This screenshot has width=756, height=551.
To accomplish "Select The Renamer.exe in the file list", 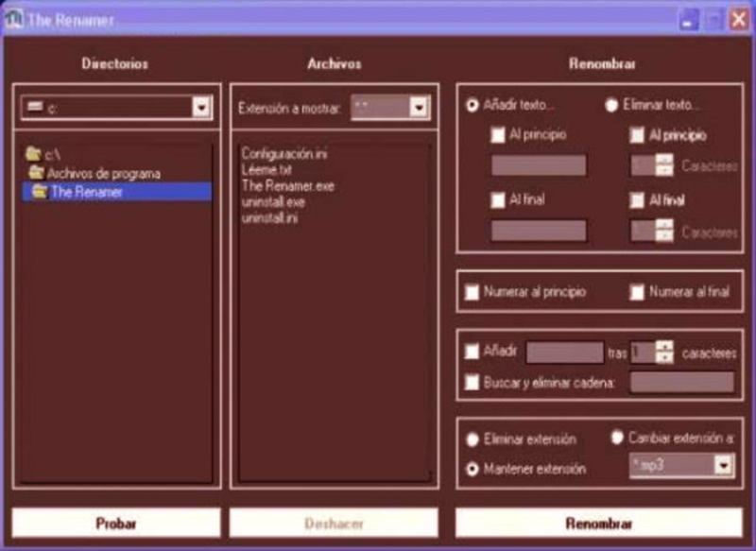I will pyautogui.click(x=288, y=185).
